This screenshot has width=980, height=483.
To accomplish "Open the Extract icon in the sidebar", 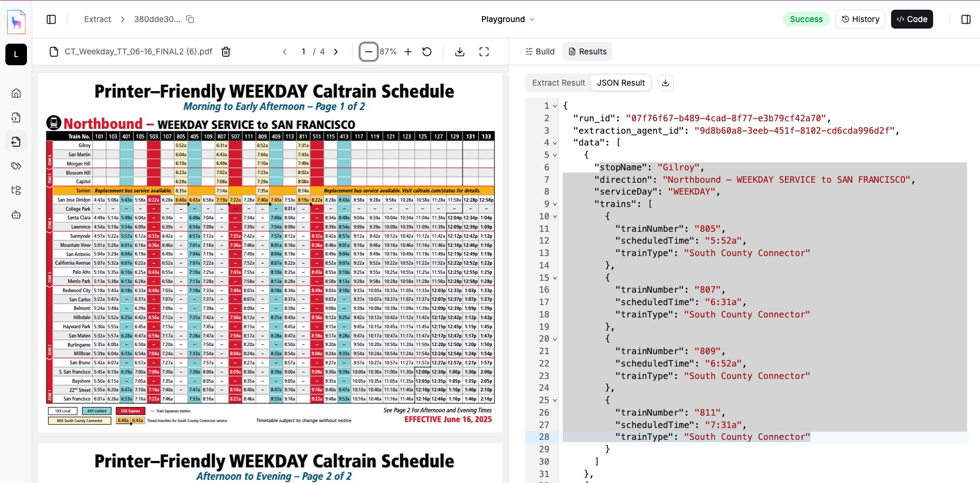I will point(16,142).
